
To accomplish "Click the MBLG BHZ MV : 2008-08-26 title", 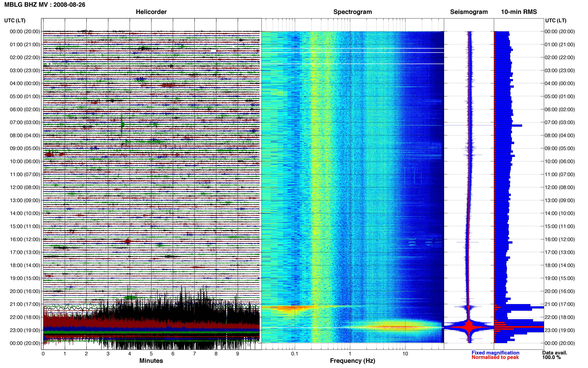I will 45,5.
